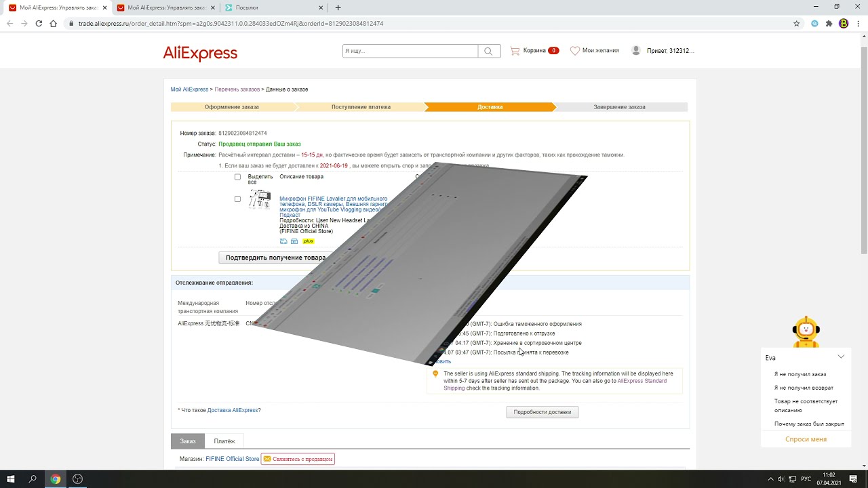
Task: Open the Перечень заказов breadcrumb link
Action: coord(237,89)
